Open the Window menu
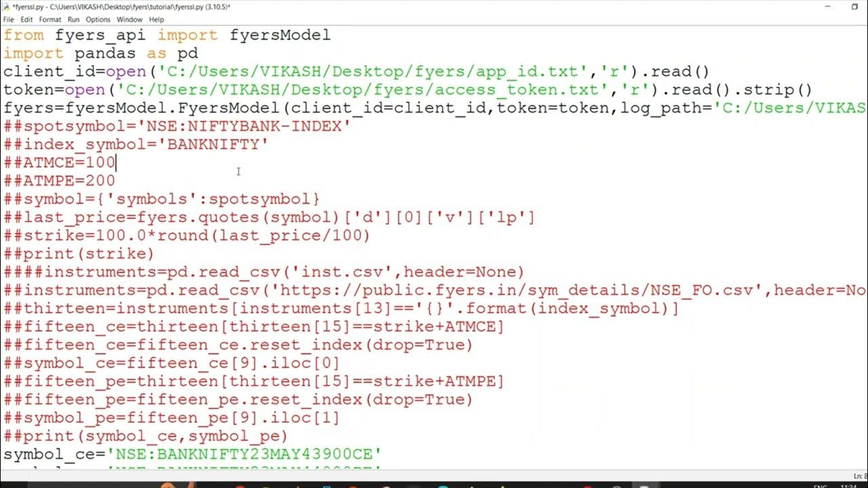868x488 pixels. [x=130, y=20]
